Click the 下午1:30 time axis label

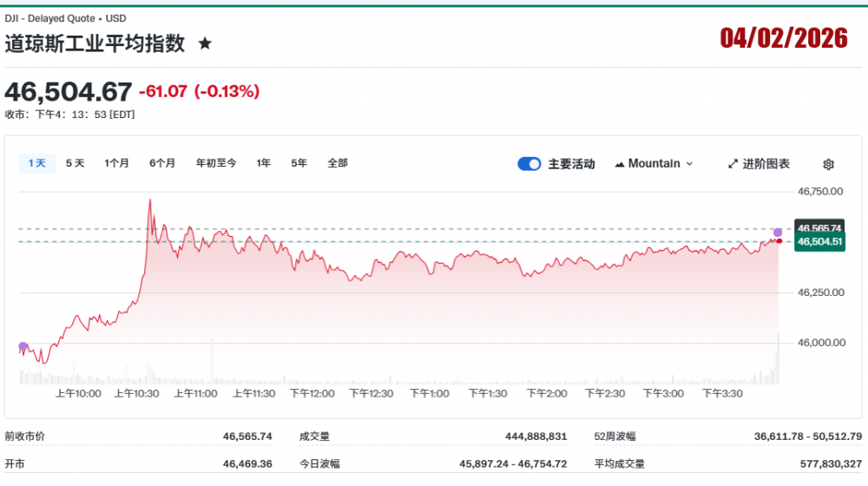pyautogui.click(x=488, y=393)
